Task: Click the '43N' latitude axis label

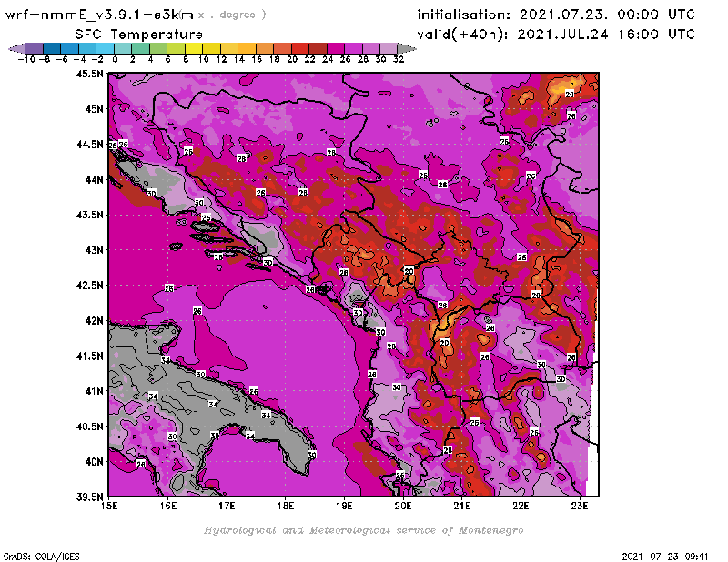Action: [x=94, y=250]
